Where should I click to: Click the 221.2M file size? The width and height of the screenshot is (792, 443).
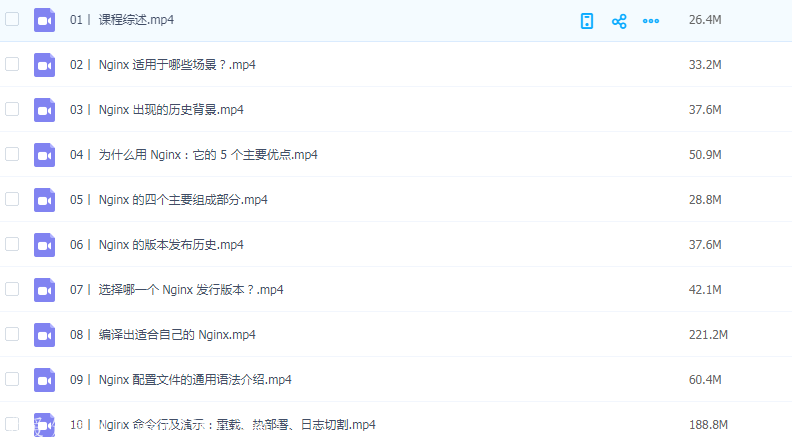708,334
